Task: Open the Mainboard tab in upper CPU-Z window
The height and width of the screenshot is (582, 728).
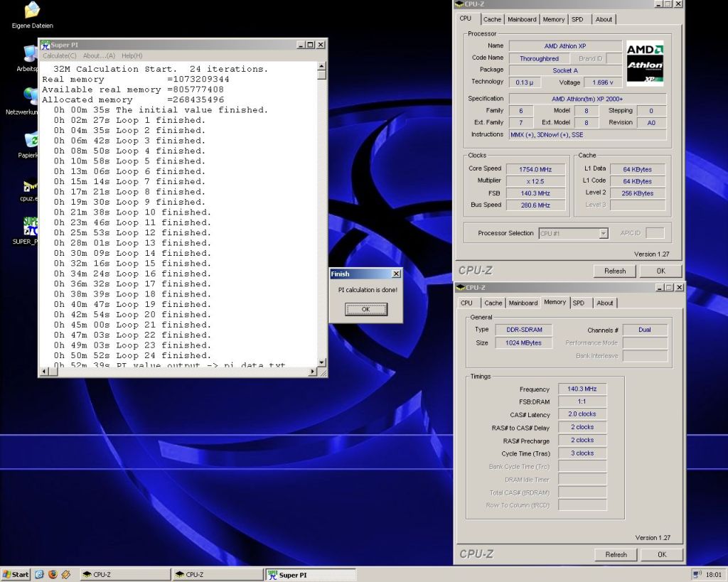Action: (522, 19)
